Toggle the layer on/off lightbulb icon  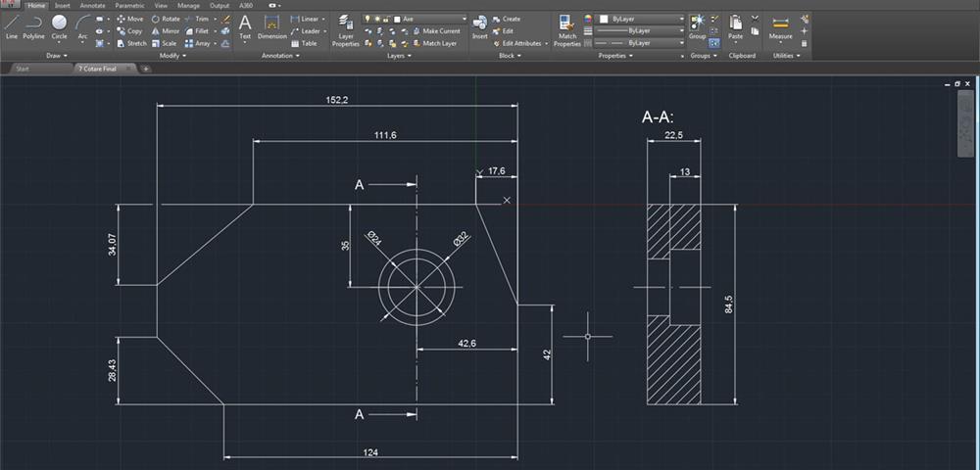[x=368, y=19]
